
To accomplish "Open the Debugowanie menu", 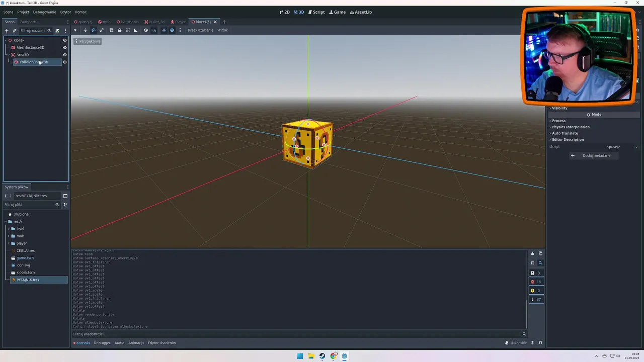I will point(45,12).
